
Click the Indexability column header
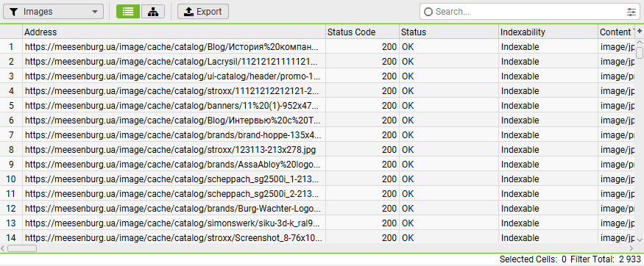click(548, 32)
